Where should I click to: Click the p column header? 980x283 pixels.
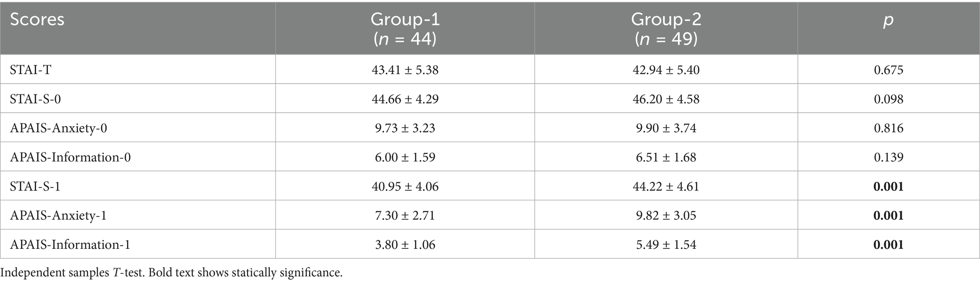coord(888,20)
